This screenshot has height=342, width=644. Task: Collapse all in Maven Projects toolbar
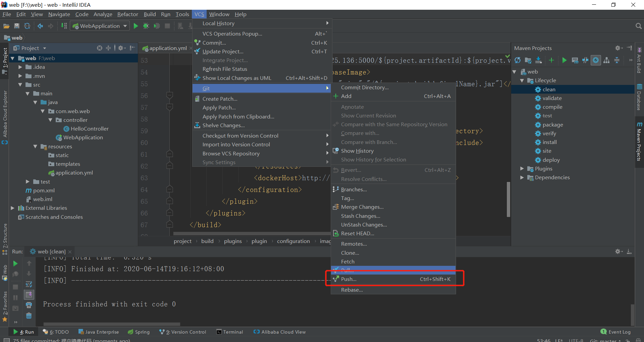617,60
